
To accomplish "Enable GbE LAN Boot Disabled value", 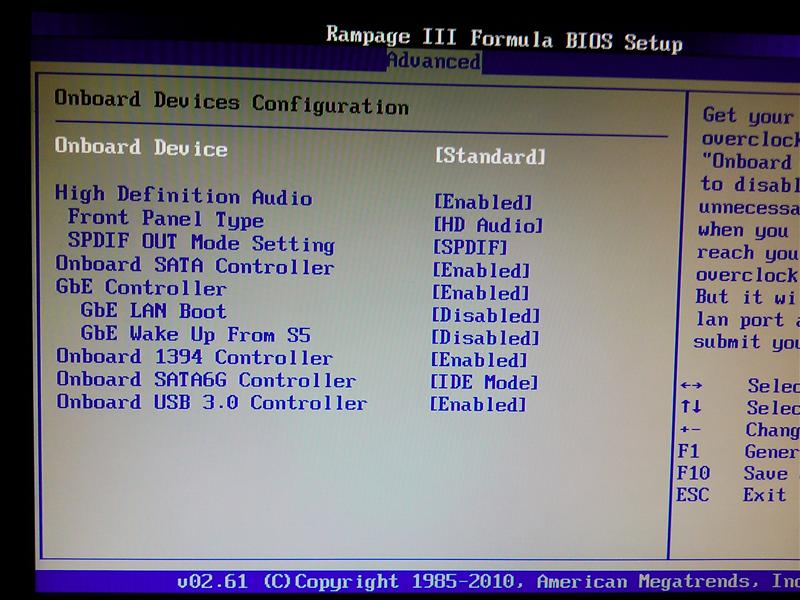I will click(x=484, y=315).
